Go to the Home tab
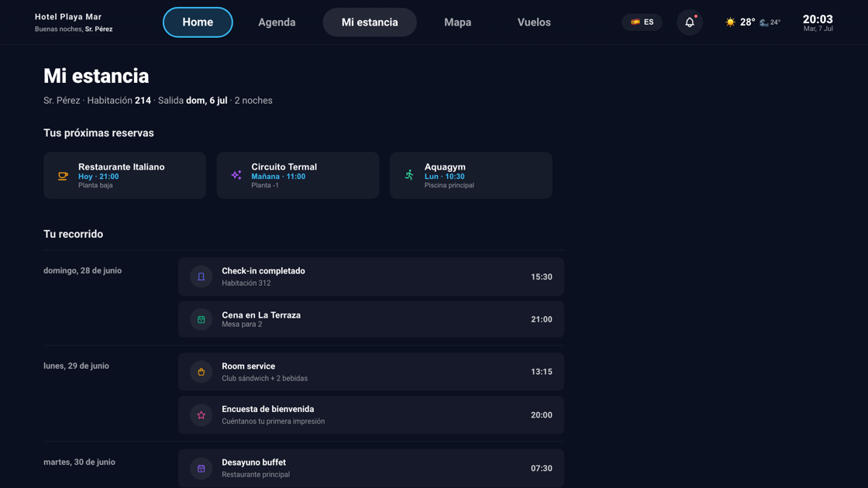This screenshot has width=868, height=488. pyautogui.click(x=198, y=22)
